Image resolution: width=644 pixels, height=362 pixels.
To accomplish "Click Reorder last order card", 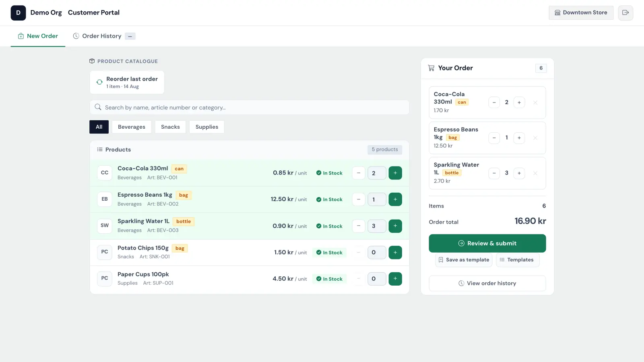I will tap(127, 82).
